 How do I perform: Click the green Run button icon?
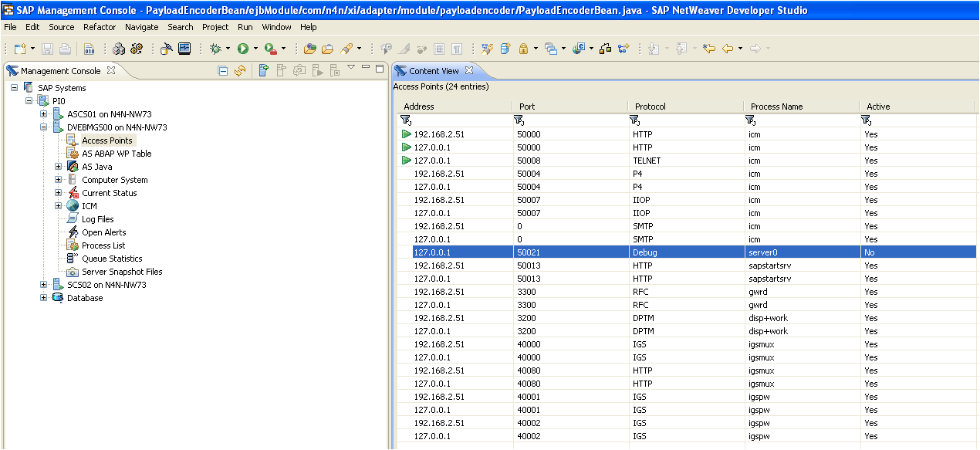coord(242,49)
